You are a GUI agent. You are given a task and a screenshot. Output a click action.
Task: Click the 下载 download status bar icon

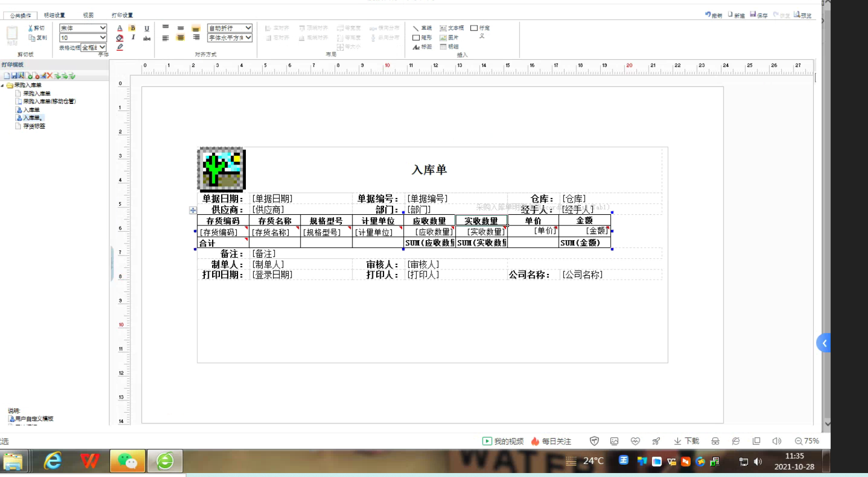tap(686, 441)
